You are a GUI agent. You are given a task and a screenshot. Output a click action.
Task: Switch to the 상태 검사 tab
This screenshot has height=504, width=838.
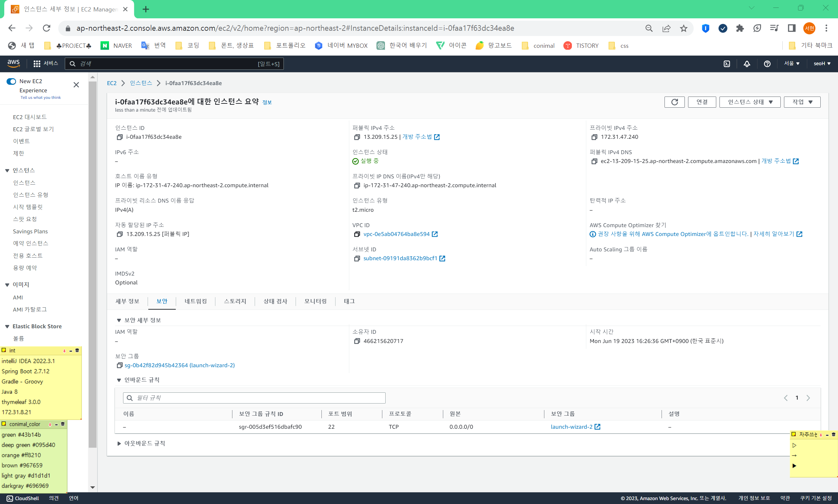point(275,301)
